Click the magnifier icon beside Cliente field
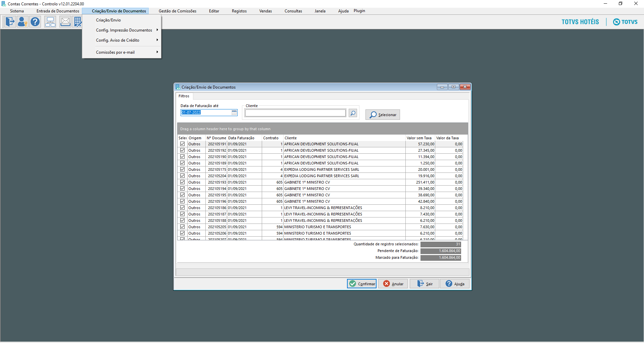The height and width of the screenshot is (343, 644). (353, 113)
